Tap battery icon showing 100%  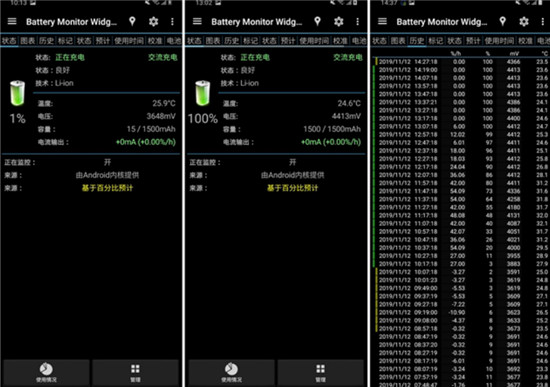click(x=203, y=93)
